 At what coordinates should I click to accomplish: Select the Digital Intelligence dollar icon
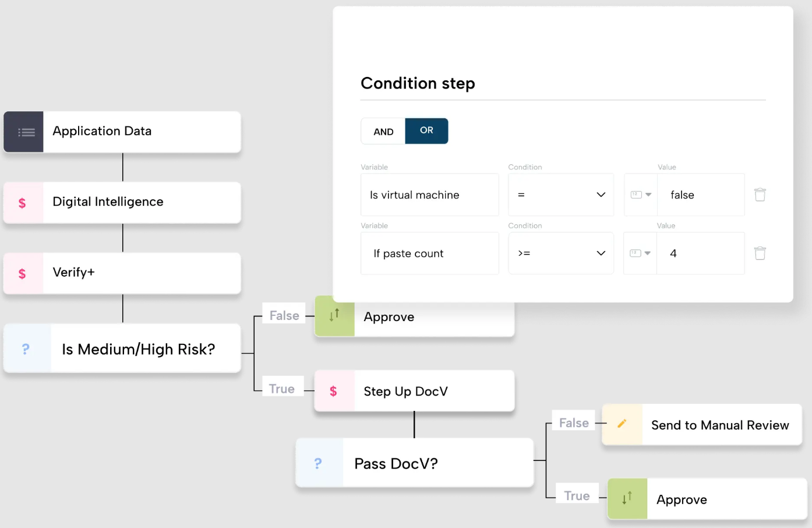(x=23, y=202)
